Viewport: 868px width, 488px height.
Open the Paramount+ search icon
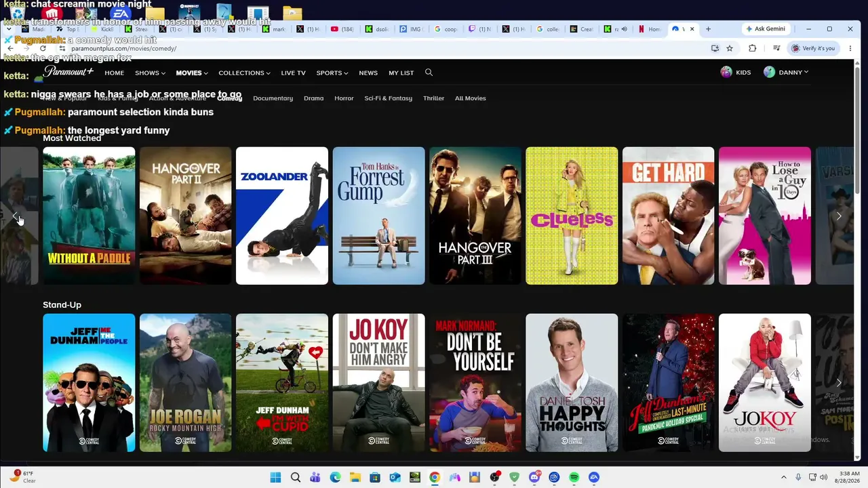coord(429,73)
